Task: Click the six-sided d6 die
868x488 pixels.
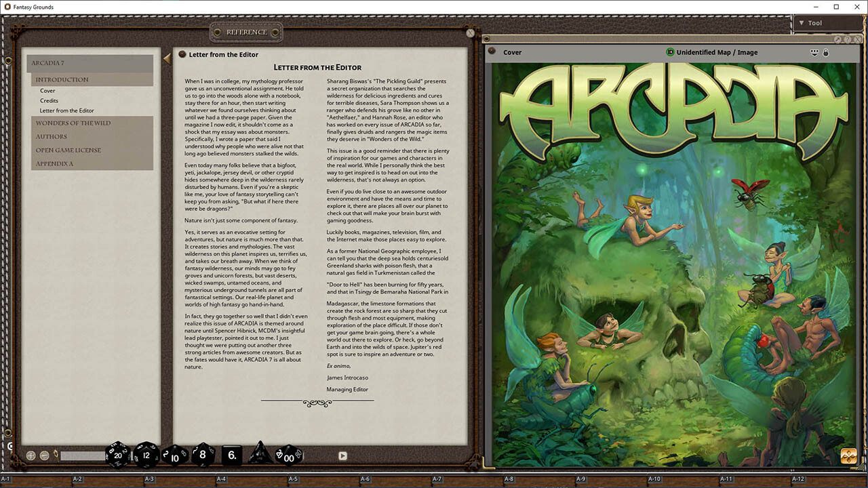Action: 232,455
